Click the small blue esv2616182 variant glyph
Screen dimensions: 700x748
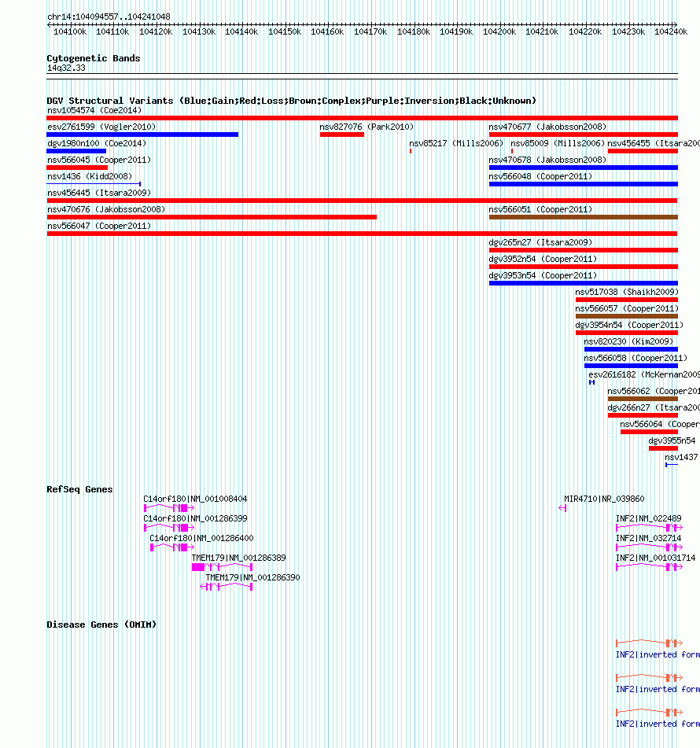(591, 382)
